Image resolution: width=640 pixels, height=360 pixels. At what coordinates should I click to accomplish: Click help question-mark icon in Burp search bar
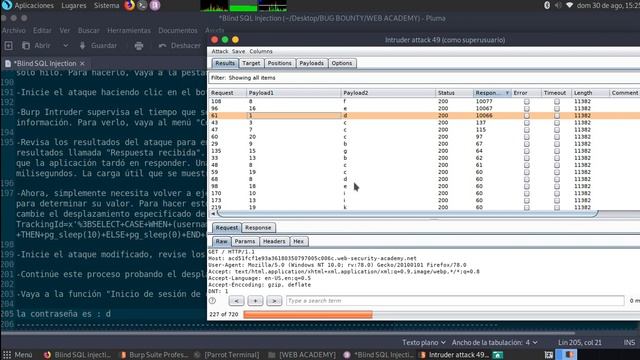click(212, 301)
